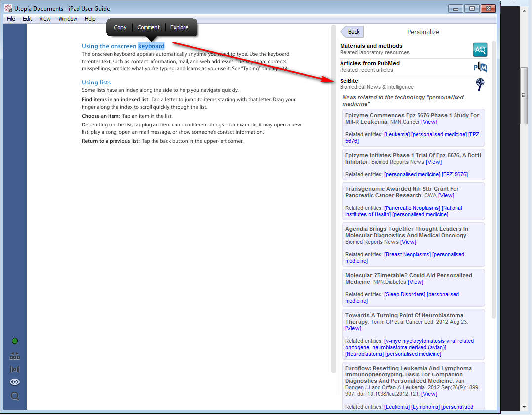Image resolution: width=532 pixels, height=415 pixels.
Task: Expand the Articles from PubMed section
Action: tap(414, 67)
